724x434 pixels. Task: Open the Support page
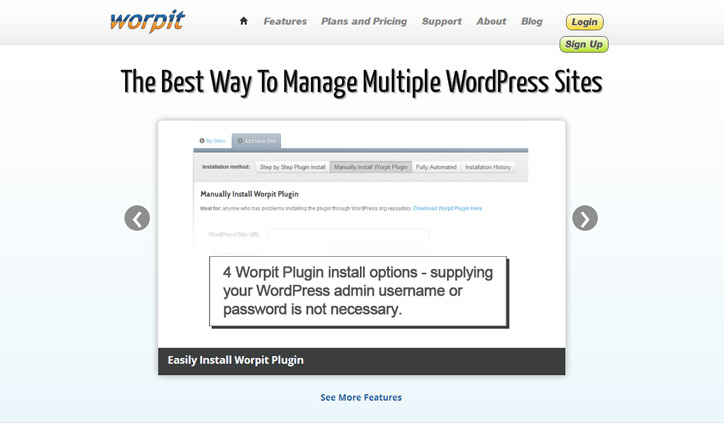tap(441, 21)
